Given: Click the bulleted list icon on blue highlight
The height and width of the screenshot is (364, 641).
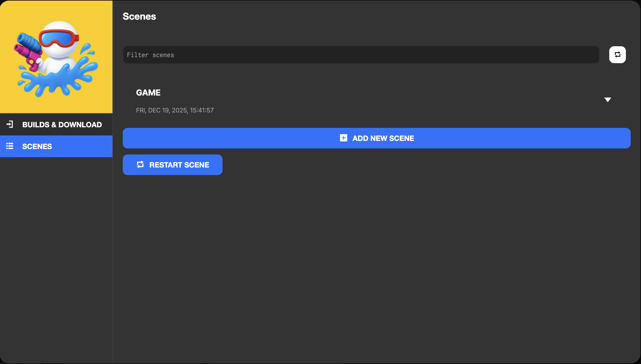Looking at the screenshot, I should (10, 146).
